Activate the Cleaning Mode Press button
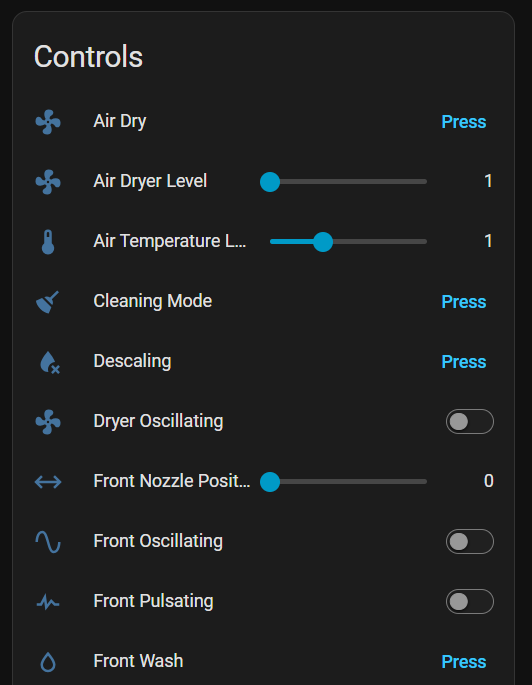Viewport: 532px width, 685px height. pos(463,302)
